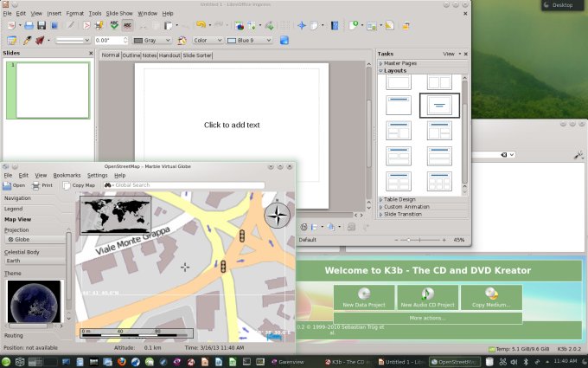Click the Undo arrow in Impress toolbar

[201, 26]
